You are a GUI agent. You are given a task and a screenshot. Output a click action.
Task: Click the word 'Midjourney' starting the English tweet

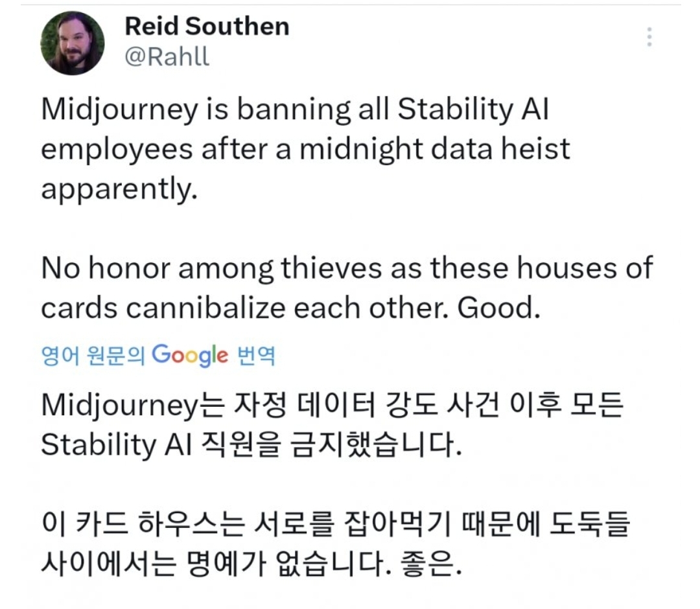pyautogui.click(x=120, y=111)
